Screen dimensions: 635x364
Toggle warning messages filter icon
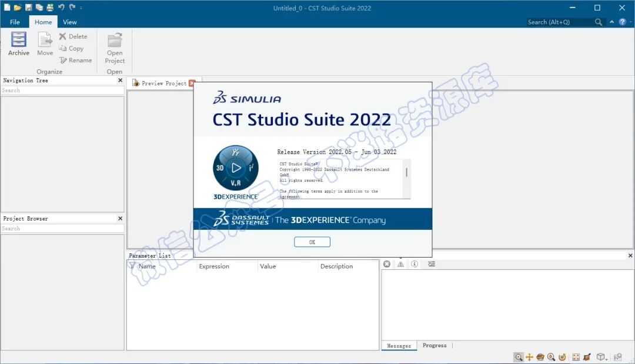point(400,264)
